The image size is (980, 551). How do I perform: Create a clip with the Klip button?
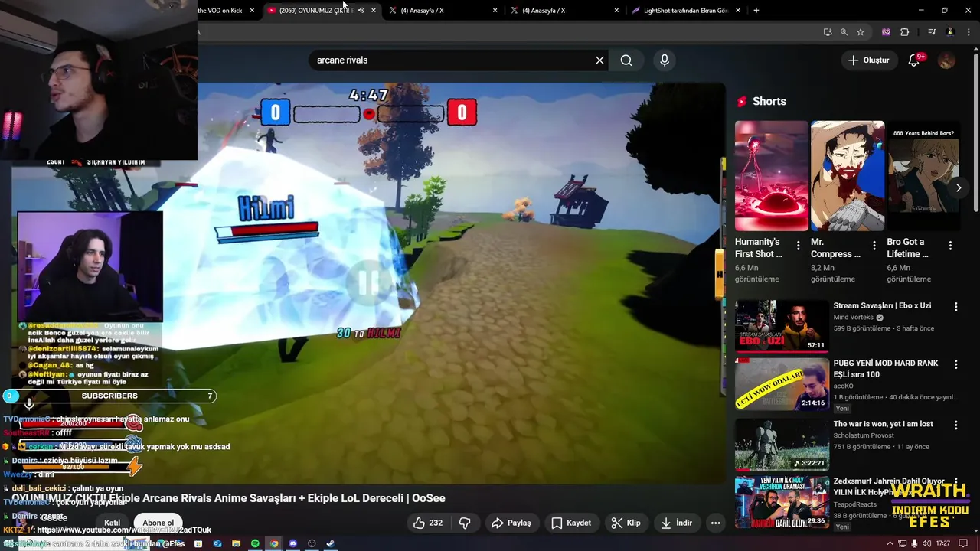(x=626, y=523)
